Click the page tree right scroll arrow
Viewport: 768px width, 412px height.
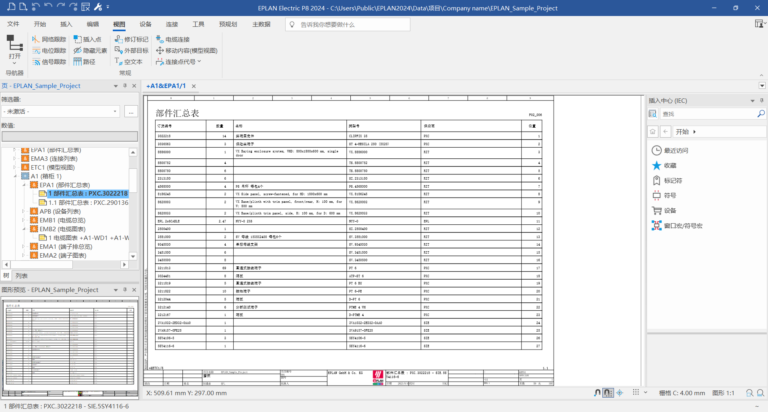coord(124,265)
